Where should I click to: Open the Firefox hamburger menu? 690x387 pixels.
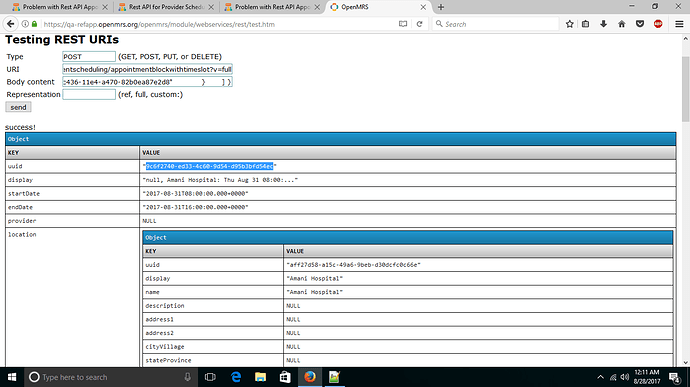pyautogui.click(x=679, y=24)
